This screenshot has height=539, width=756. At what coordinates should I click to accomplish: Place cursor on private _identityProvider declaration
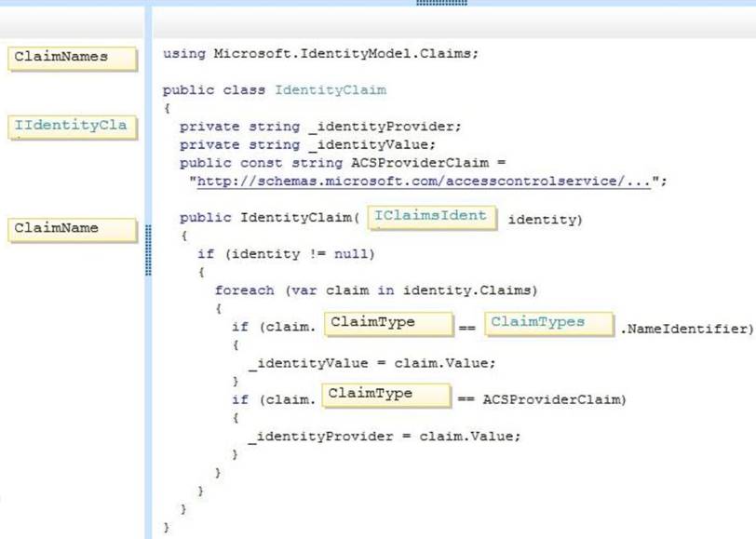(319, 127)
